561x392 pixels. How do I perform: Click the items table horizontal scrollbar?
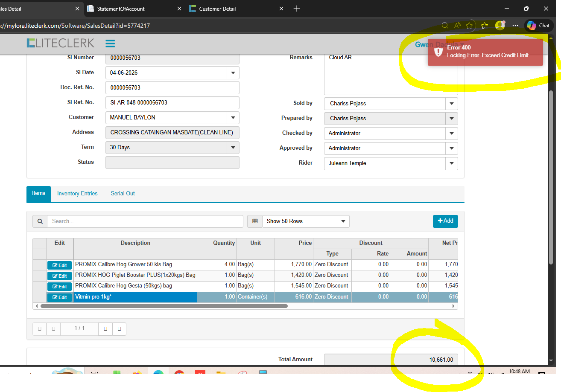(164, 306)
